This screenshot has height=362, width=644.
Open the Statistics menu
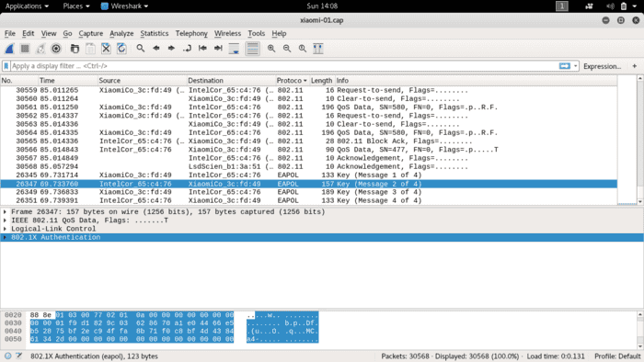(x=154, y=34)
